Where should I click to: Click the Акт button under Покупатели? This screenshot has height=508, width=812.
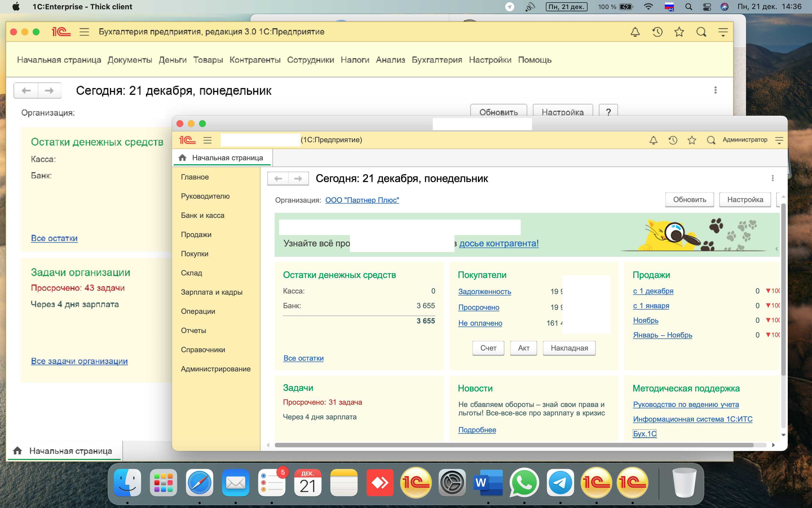524,348
